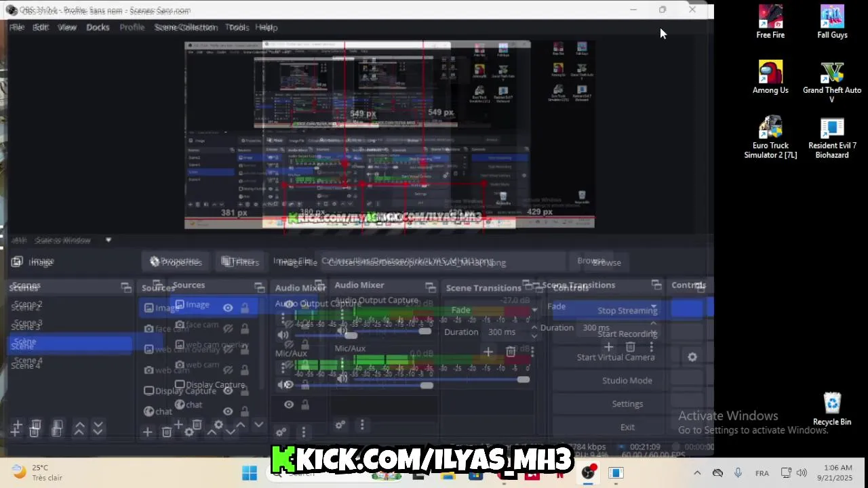Open virtual camera settings gear icon
868x488 pixels.
pyautogui.click(x=692, y=357)
